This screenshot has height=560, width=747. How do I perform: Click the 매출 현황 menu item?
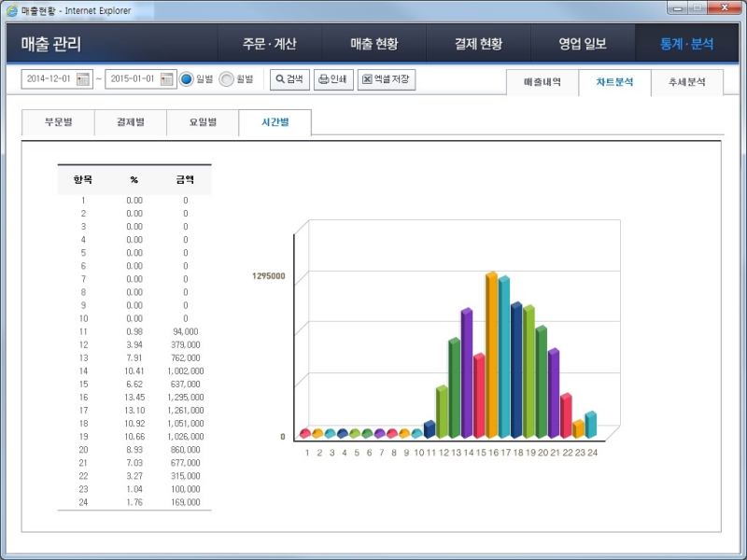tap(373, 43)
